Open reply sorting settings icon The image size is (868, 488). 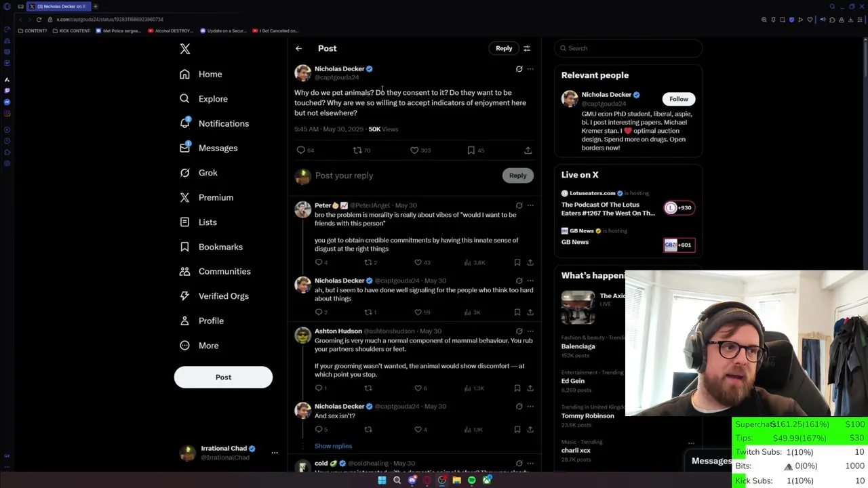(527, 48)
